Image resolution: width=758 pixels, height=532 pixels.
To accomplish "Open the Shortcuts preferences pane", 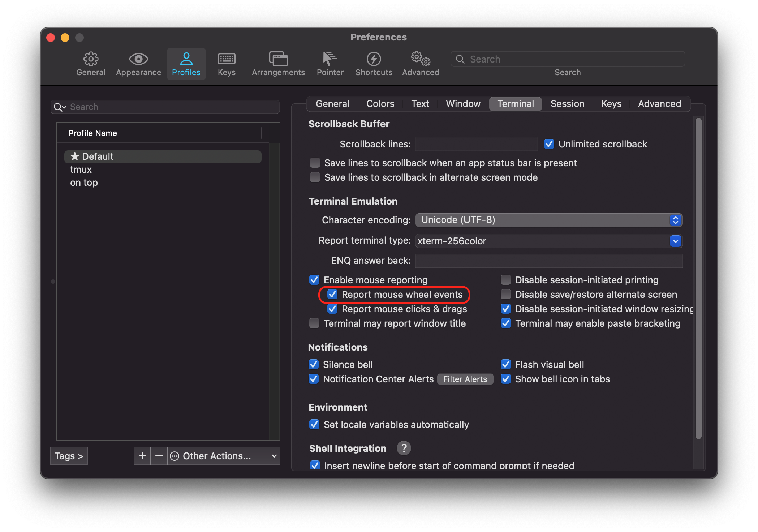I will [x=374, y=64].
